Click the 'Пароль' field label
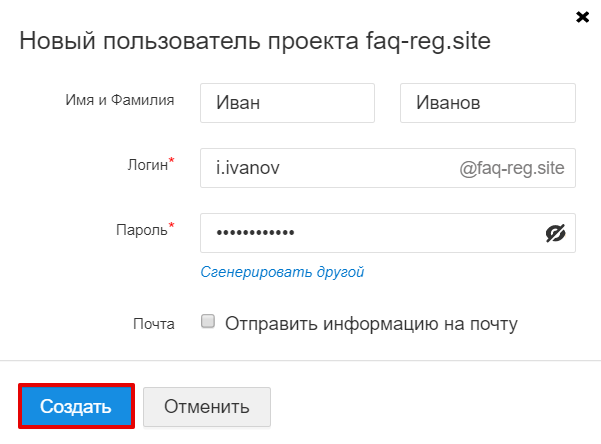 [141, 230]
